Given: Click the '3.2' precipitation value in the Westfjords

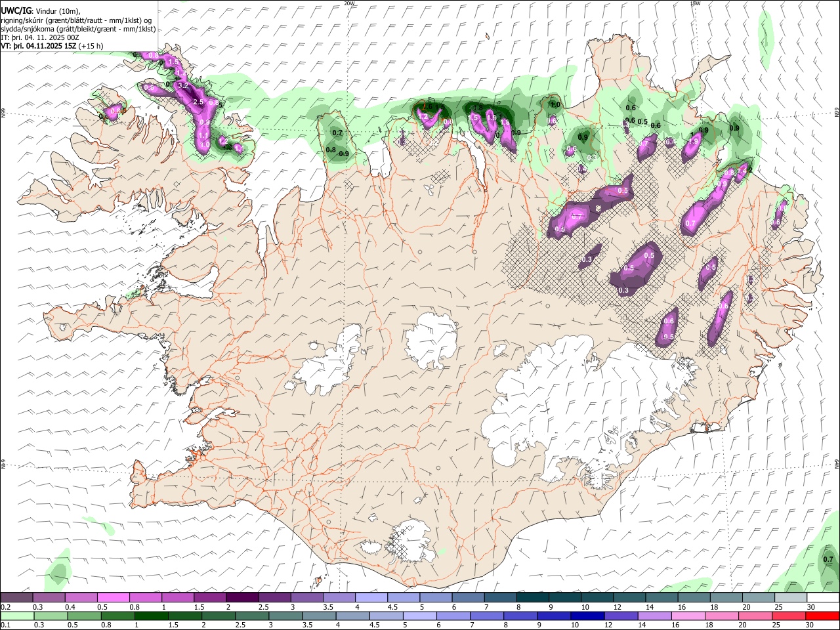Looking at the screenshot, I should [x=183, y=85].
